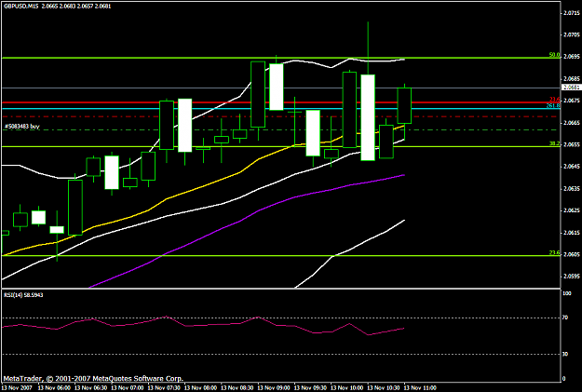Click the 2.0675 price axis label
This screenshot has width=582, height=392.
pos(571,101)
